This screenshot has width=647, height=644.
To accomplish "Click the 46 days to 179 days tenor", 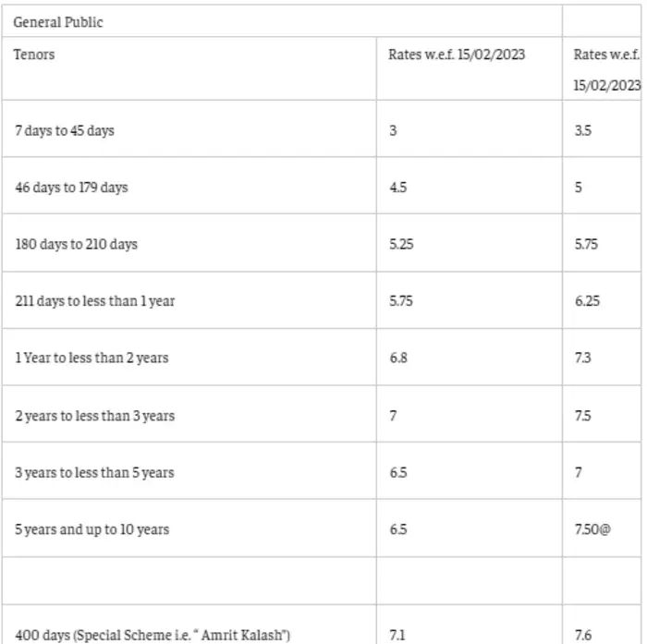I will (71, 188).
